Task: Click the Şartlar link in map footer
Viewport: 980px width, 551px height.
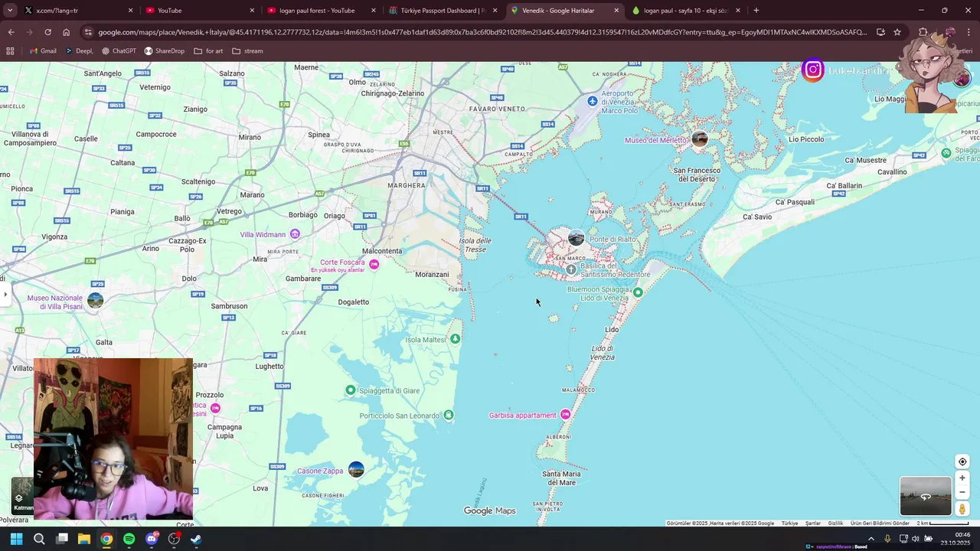Action: click(x=813, y=523)
